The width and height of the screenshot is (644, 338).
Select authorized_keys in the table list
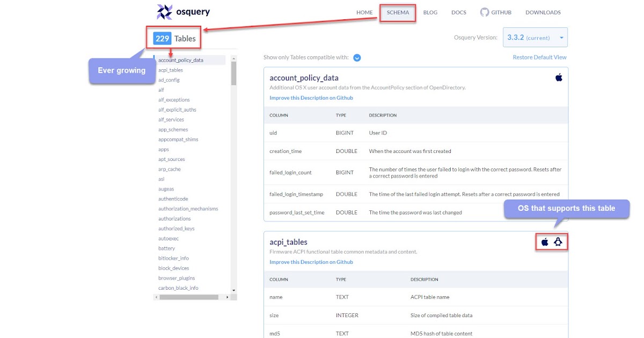(177, 229)
